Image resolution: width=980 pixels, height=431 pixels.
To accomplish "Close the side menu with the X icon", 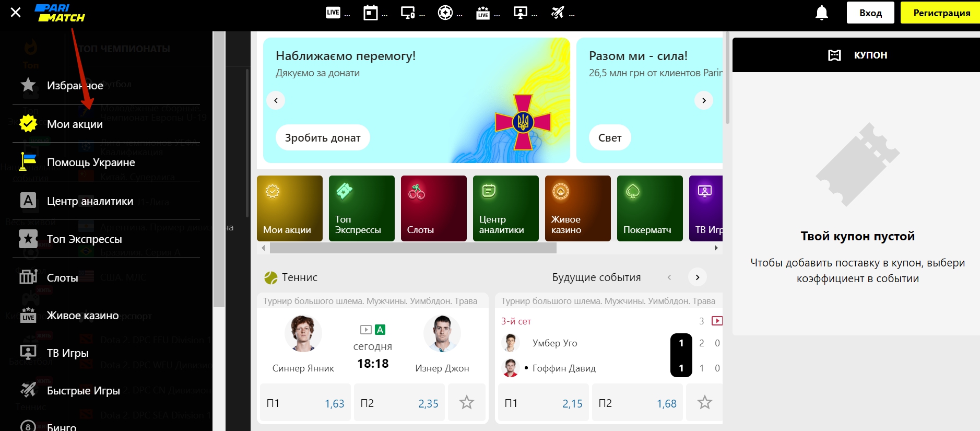I will pyautogui.click(x=16, y=13).
